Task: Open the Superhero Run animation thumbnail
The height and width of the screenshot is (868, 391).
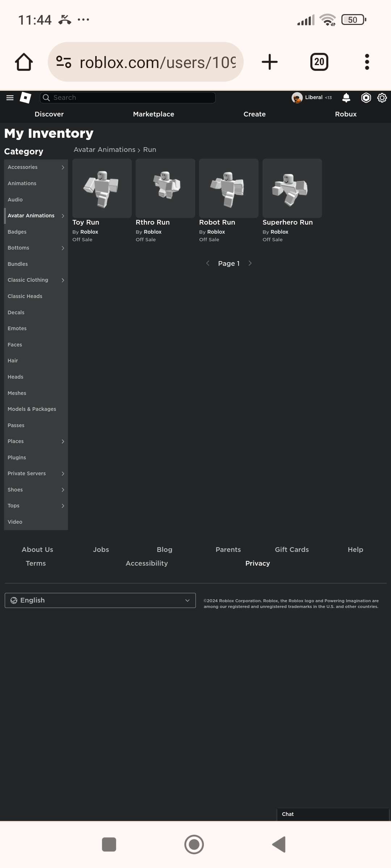Action: [292, 188]
